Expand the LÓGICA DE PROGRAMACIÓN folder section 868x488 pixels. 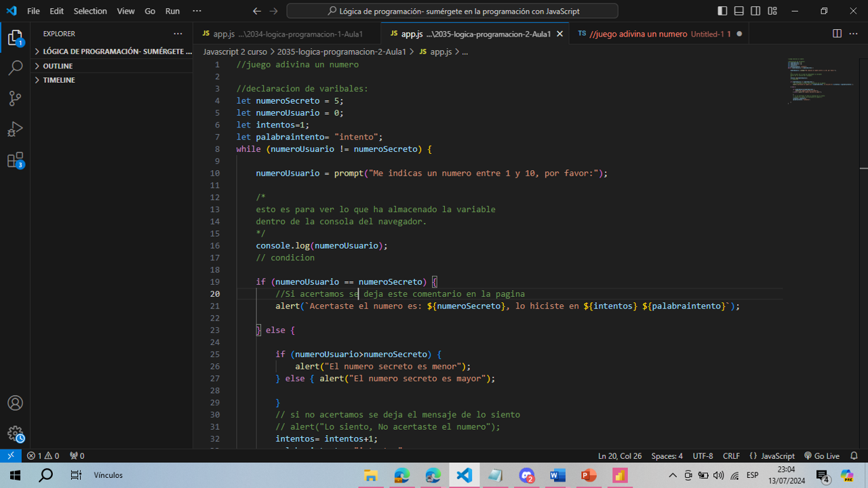coord(117,52)
